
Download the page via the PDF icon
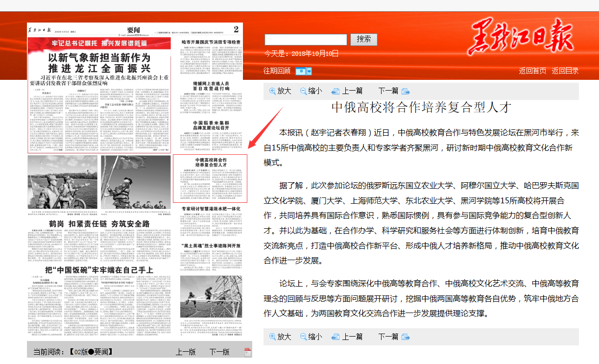click(248, 352)
